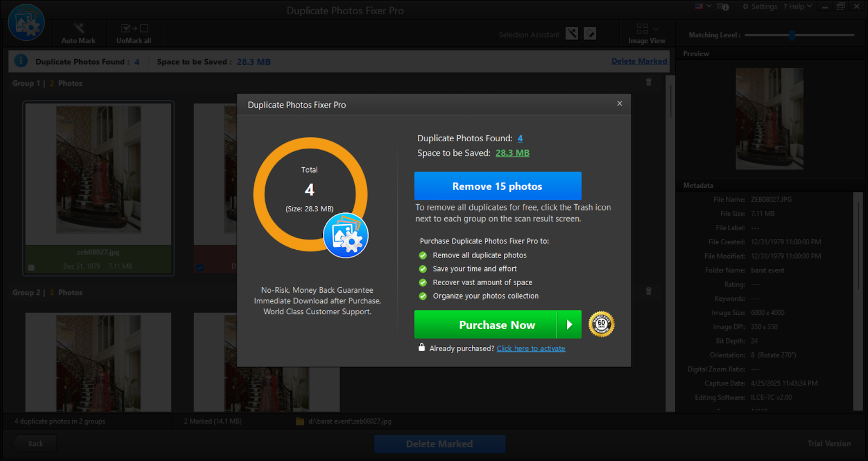Open the Help menu

click(797, 7)
